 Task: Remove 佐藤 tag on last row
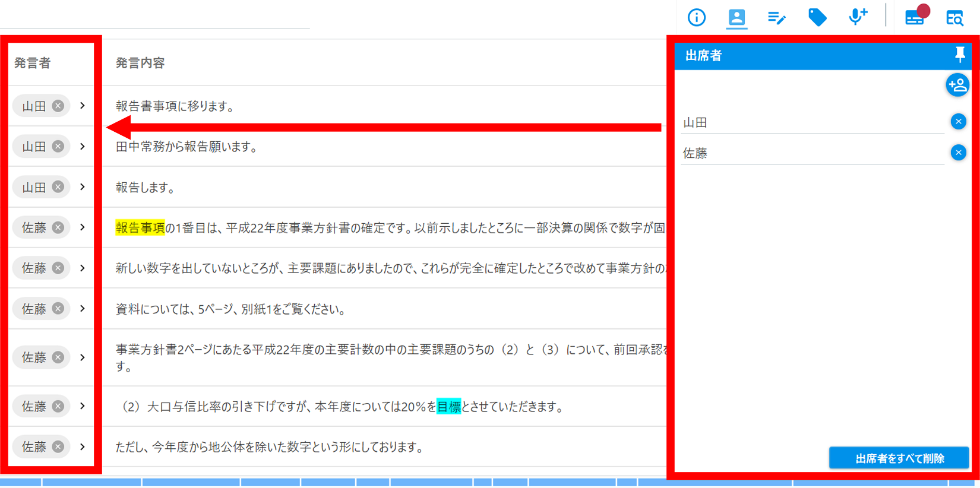[58, 446]
